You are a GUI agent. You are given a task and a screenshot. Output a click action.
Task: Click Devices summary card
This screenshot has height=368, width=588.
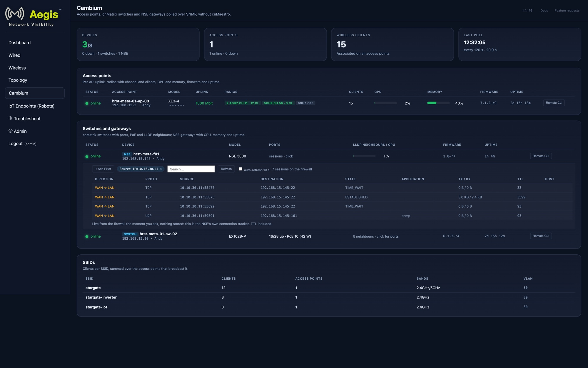point(138,44)
